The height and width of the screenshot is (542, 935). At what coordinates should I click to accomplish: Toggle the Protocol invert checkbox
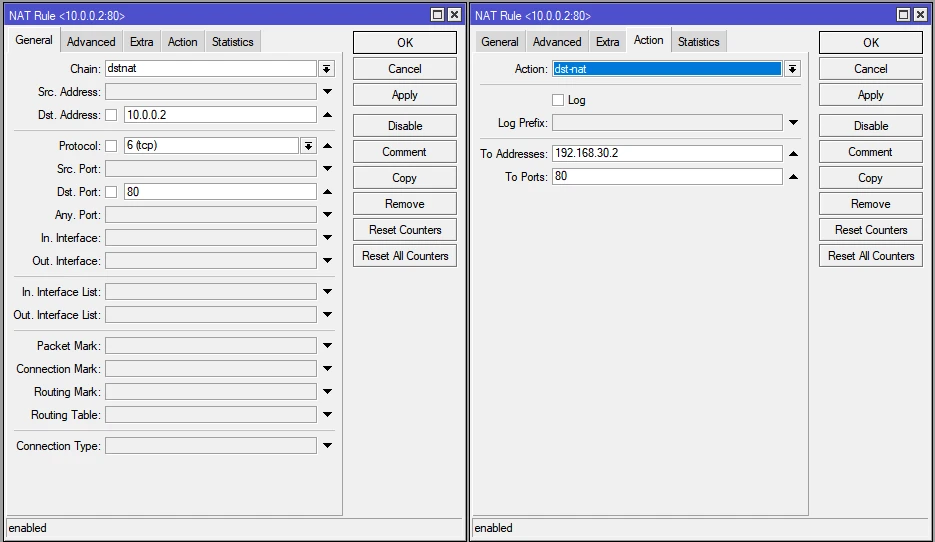coord(112,146)
